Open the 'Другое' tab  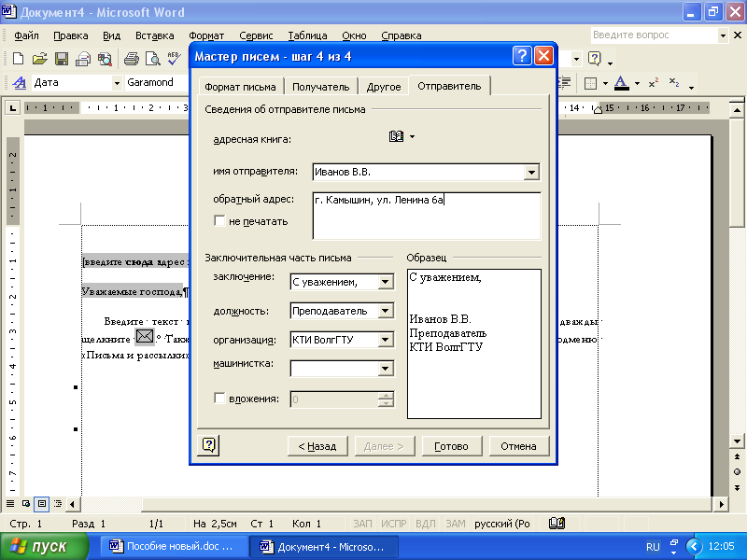click(384, 87)
